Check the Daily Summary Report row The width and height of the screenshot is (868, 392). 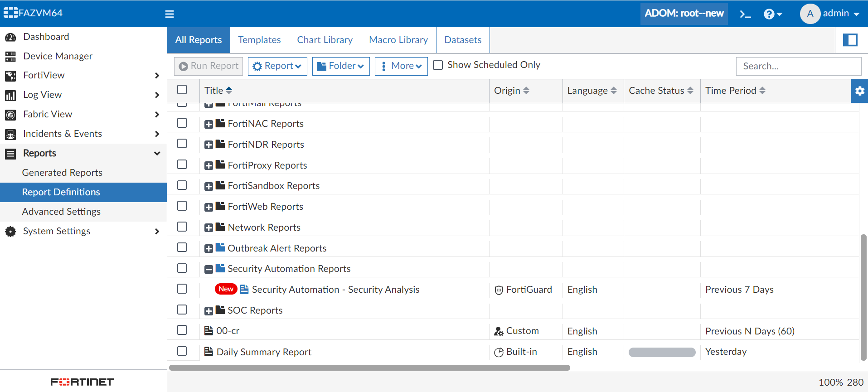click(182, 351)
